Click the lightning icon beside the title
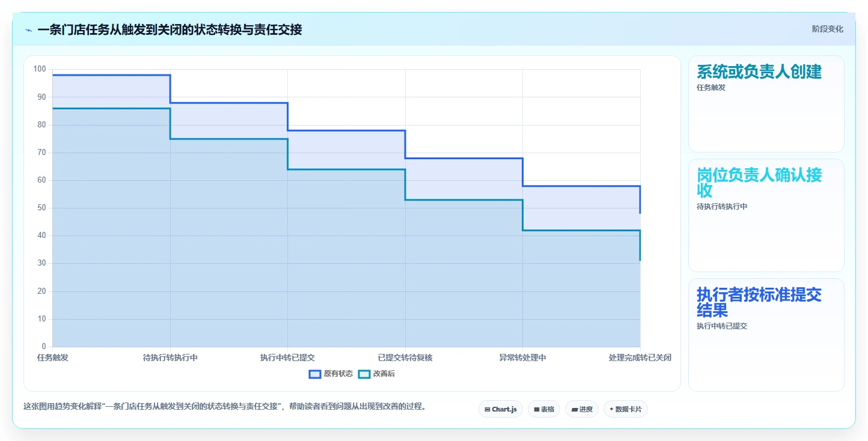Screen dimensions: 868x441 click(x=28, y=29)
